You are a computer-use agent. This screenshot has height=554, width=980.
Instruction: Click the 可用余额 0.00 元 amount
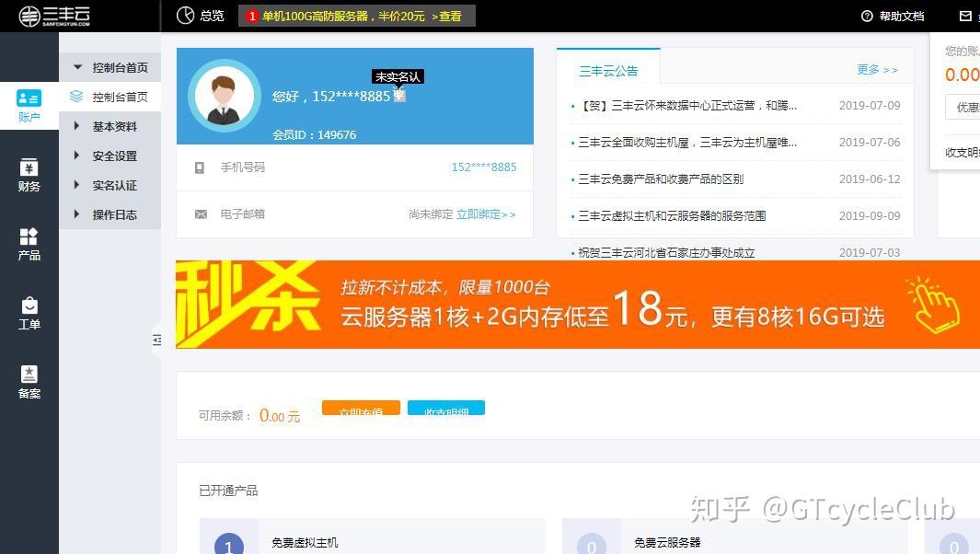tap(280, 416)
